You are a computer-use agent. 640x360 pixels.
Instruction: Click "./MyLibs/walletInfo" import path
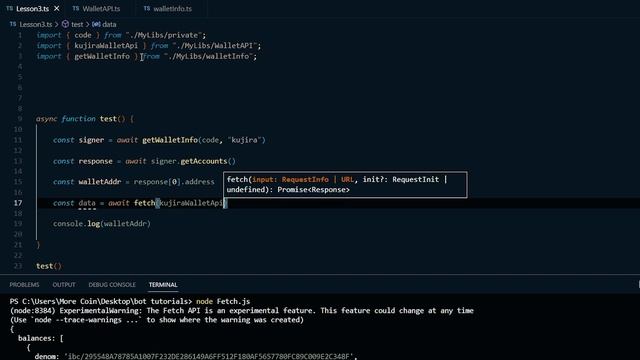coord(209,56)
